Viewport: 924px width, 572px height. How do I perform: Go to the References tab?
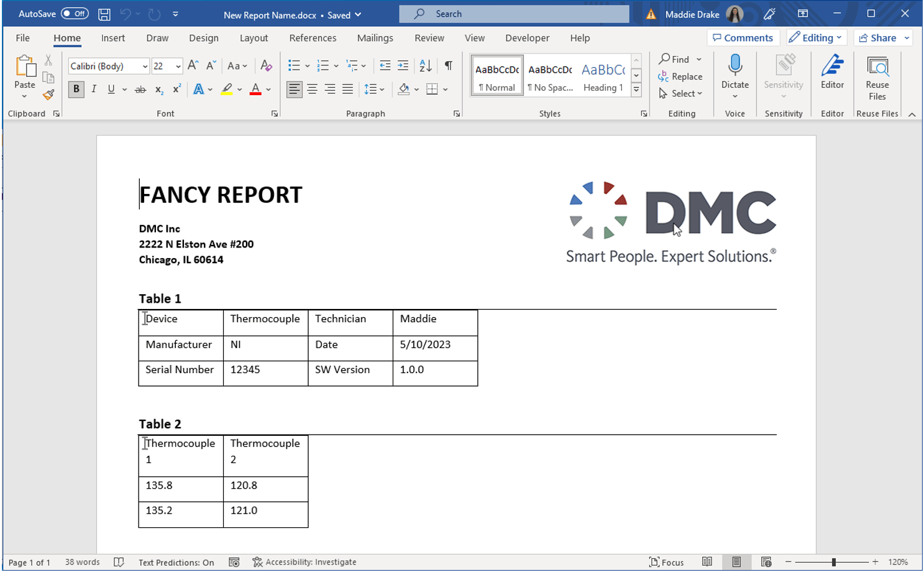(x=313, y=38)
